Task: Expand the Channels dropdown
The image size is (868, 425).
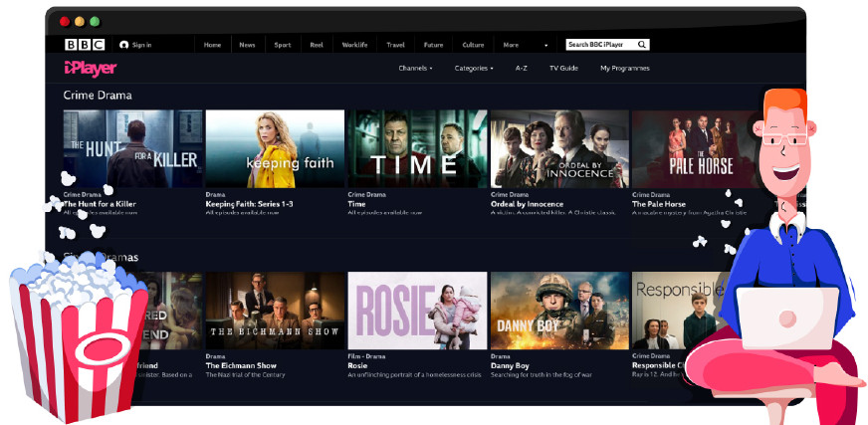Action: 415,68
